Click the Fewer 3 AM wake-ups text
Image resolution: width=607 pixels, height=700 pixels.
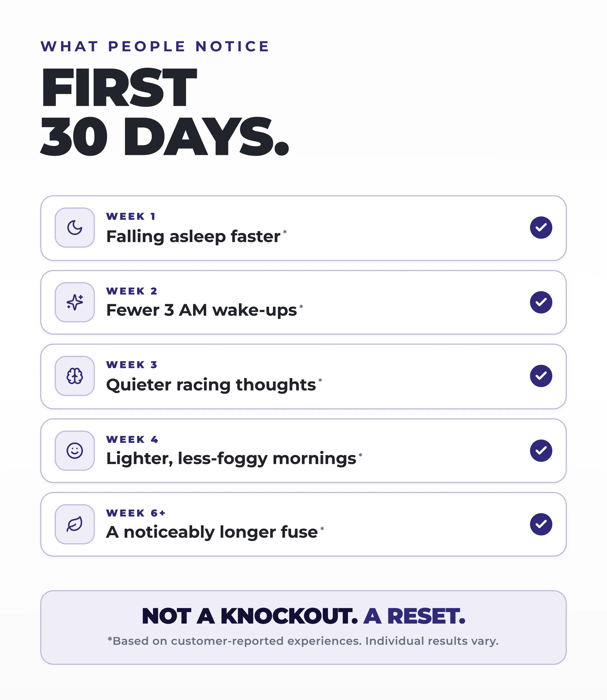[x=202, y=310]
